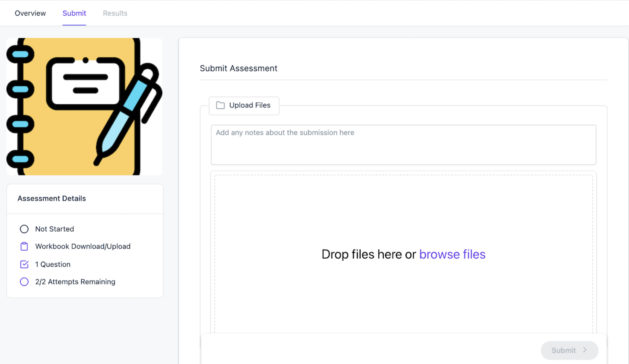Click the Submit Assessment heading
This screenshot has height=364, width=629.
pyautogui.click(x=238, y=68)
